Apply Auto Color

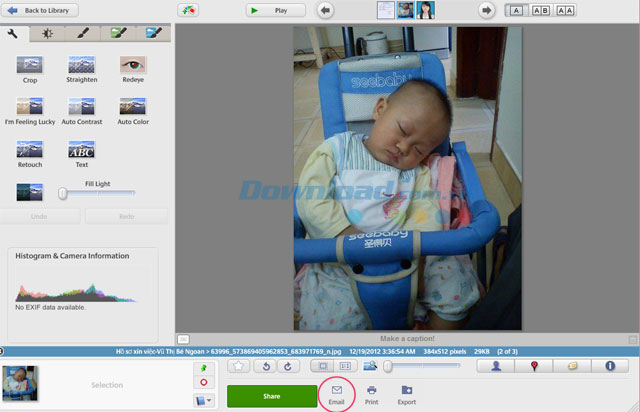tap(133, 111)
